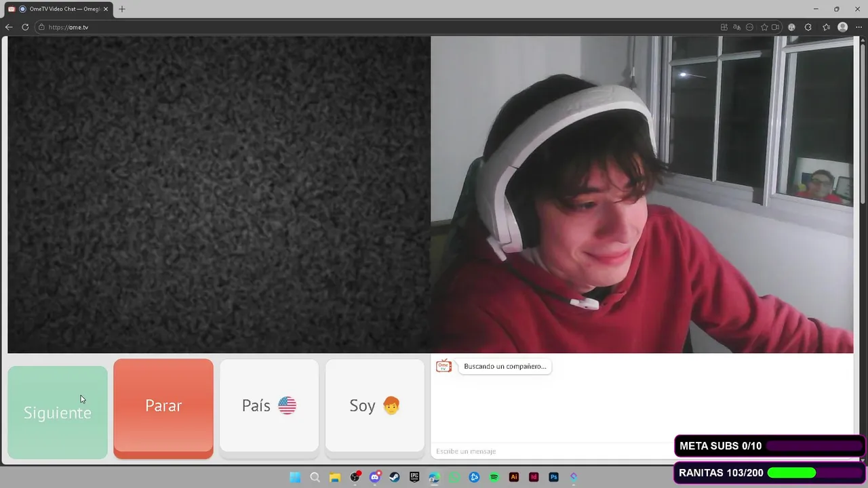Open the browser extensions puzzle icon

coord(808,27)
